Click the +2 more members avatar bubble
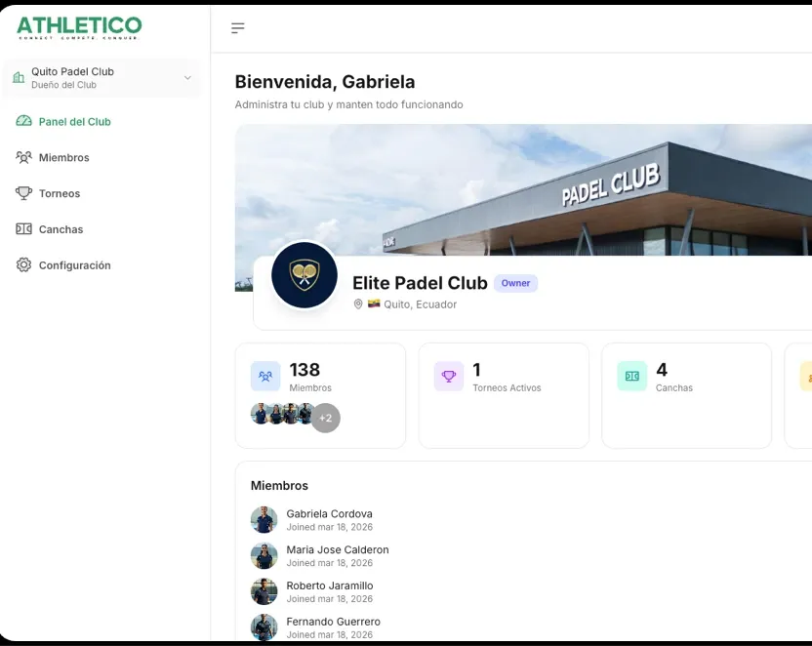Image resolution: width=812 pixels, height=646 pixels. click(x=325, y=418)
